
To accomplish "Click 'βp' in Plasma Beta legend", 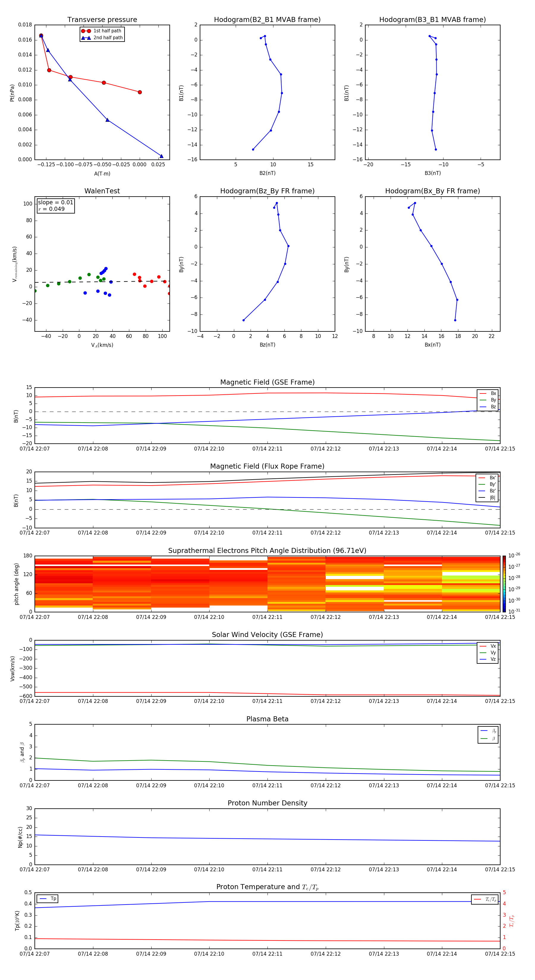I will [494, 731].
